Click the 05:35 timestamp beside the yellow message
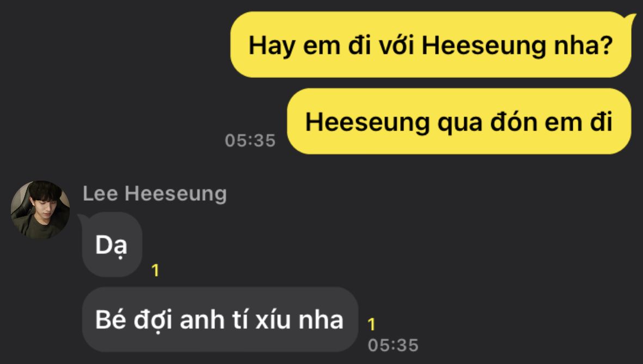The height and width of the screenshot is (364, 643). (x=250, y=140)
